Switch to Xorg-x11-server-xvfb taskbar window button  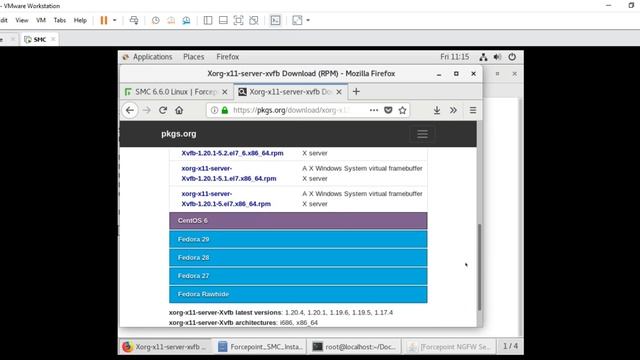166,347
